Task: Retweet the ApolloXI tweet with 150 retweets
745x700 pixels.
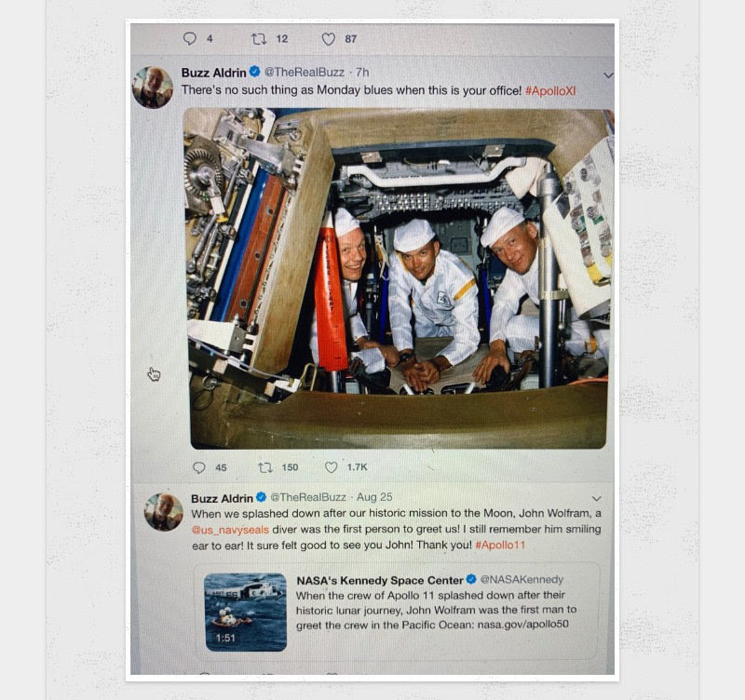Action: tap(264, 467)
